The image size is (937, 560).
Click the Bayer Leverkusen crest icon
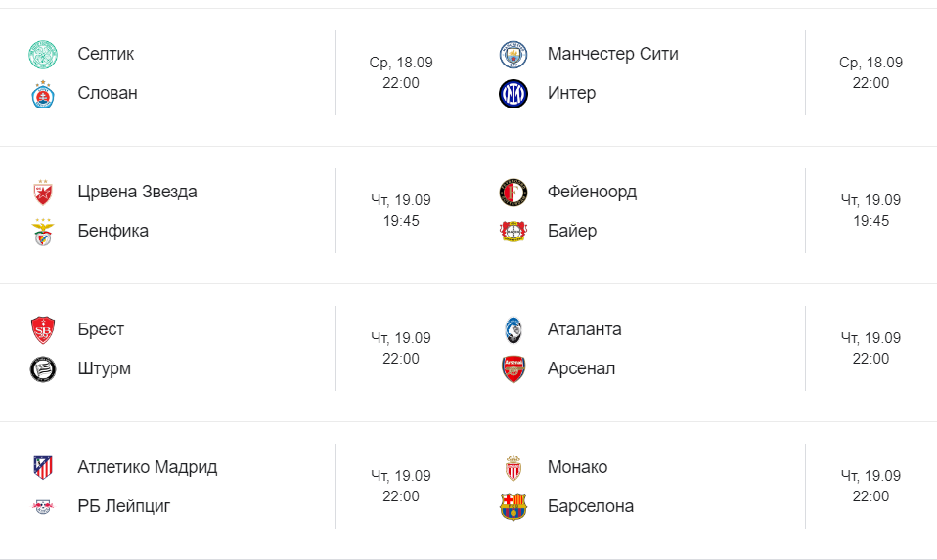(513, 232)
